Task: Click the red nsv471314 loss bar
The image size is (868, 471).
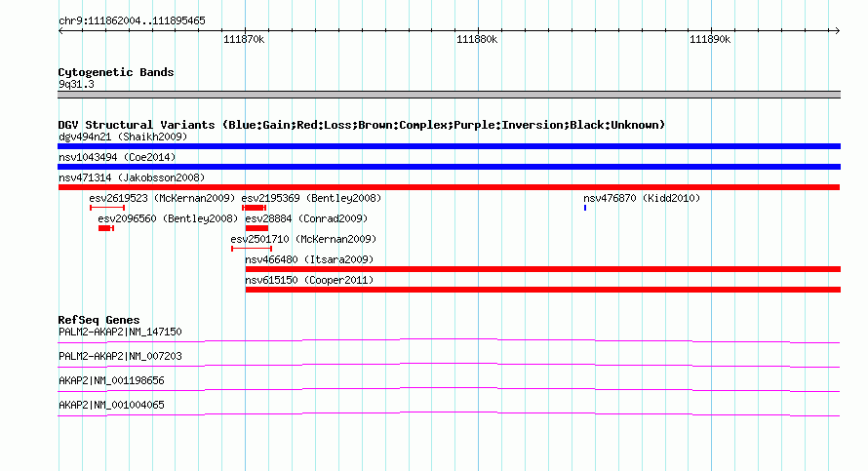Action: (449, 187)
